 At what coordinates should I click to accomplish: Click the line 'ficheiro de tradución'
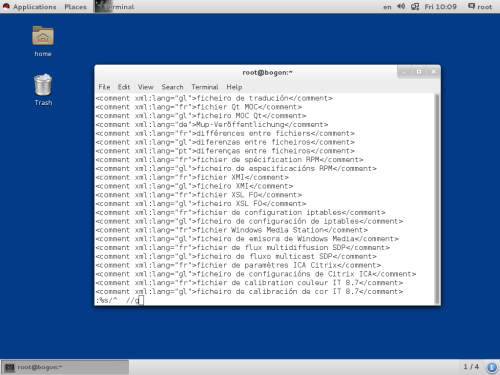tap(214, 98)
